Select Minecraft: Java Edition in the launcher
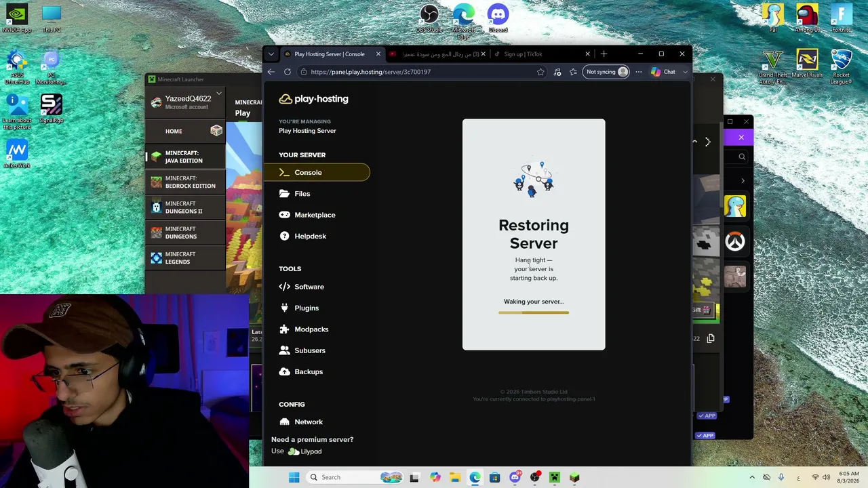Image resolution: width=868 pixels, height=488 pixels. pos(186,157)
